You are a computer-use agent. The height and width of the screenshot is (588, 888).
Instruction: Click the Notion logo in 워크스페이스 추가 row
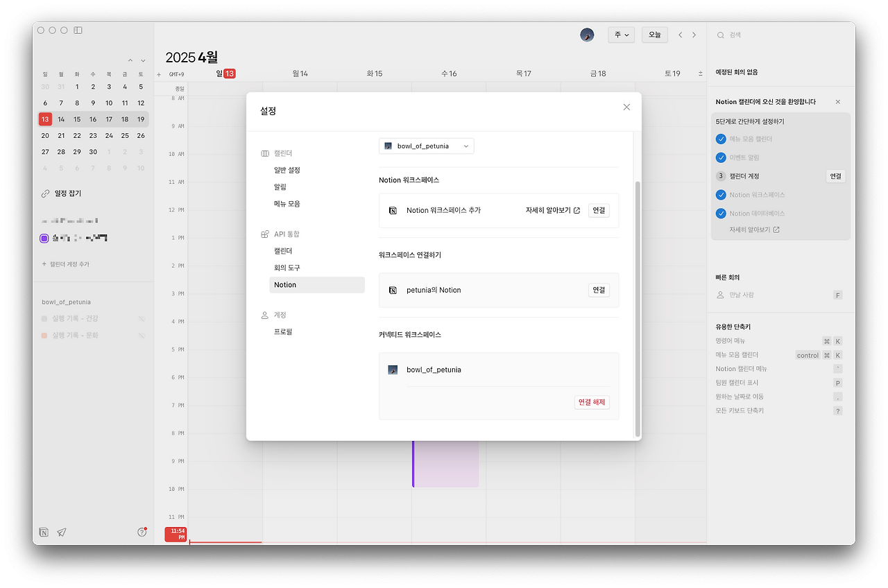coord(393,210)
